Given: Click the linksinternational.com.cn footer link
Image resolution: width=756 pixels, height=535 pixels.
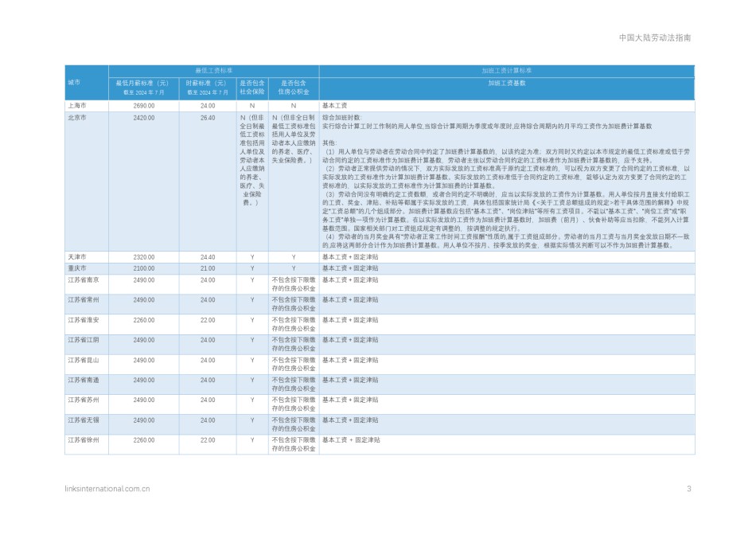Looking at the screenshot, I should (x=107, y=489).
